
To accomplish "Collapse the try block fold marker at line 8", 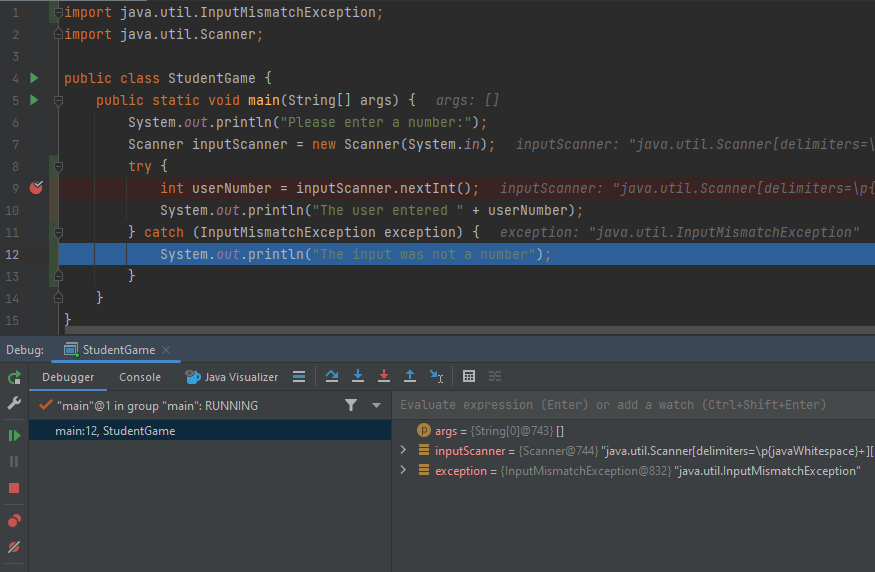I will (58, 166).
